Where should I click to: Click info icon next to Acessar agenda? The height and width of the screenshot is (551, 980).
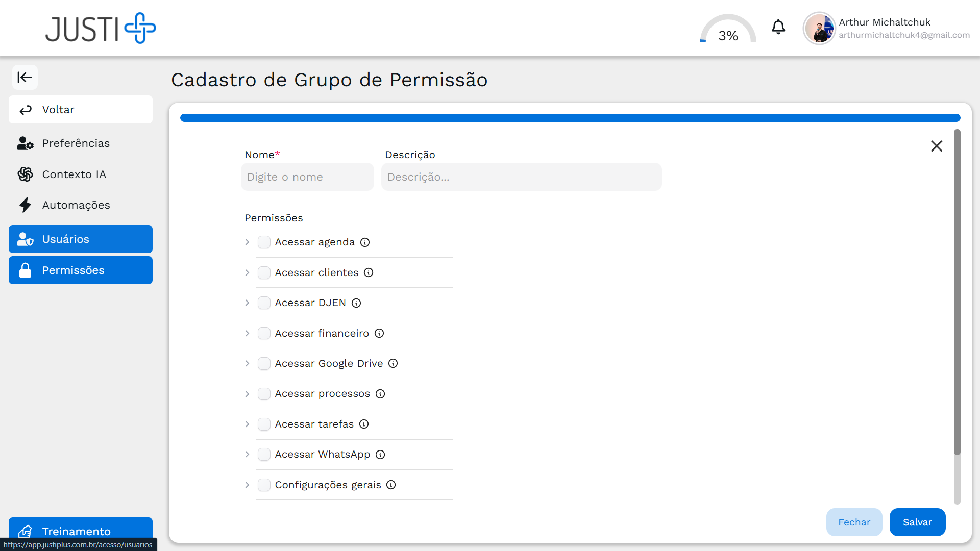click(x=365, y=242)
